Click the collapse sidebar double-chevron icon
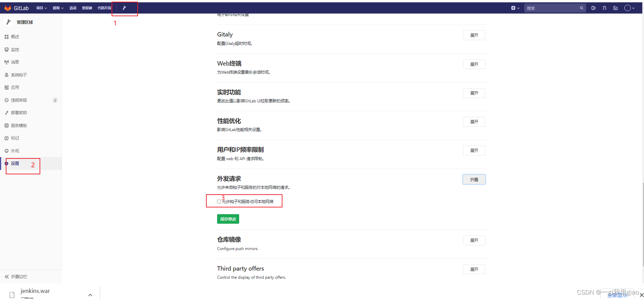Viewport: 644px width, 299px height. click(6, 277)
